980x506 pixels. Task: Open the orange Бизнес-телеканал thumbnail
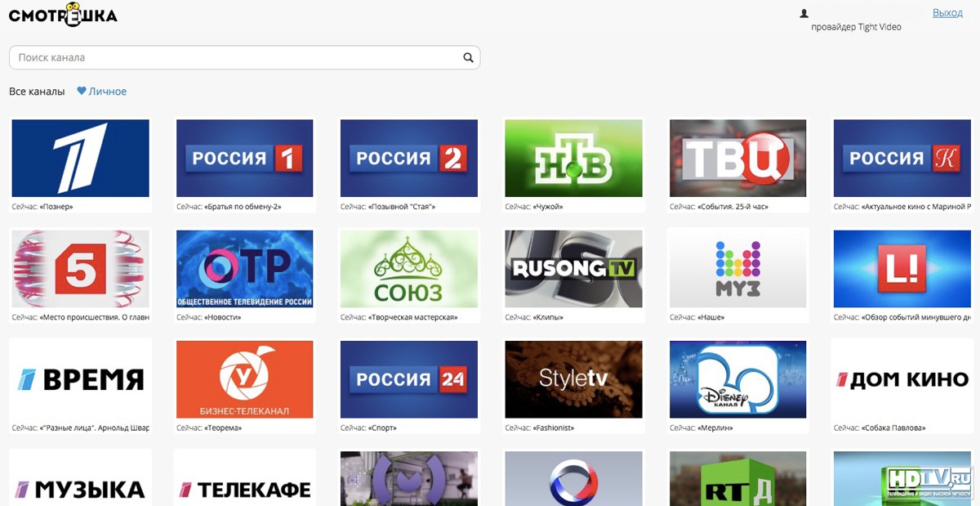click(x=245, y=379)
